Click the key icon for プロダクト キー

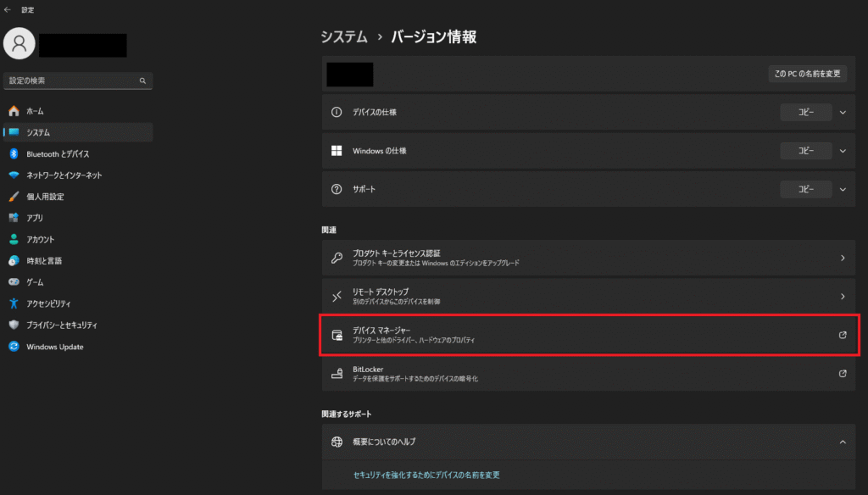click(x=337, y=258)
